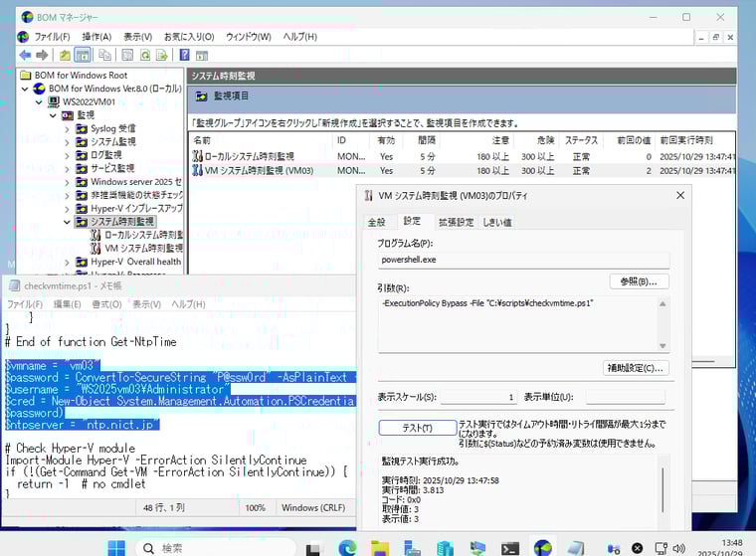This screenshot has width=756, height=556.
Task: Open the terminal icon in the taskbar
Action: point(510,548)
